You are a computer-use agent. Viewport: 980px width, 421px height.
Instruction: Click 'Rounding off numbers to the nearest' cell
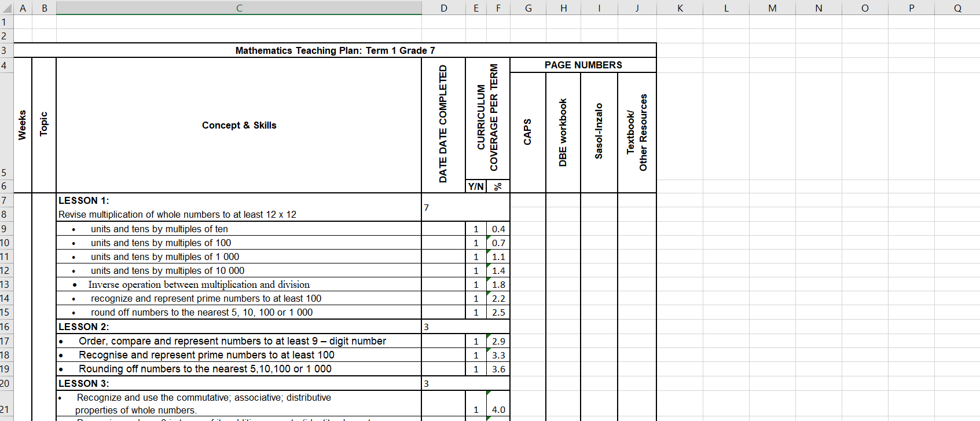coord(239,369)
